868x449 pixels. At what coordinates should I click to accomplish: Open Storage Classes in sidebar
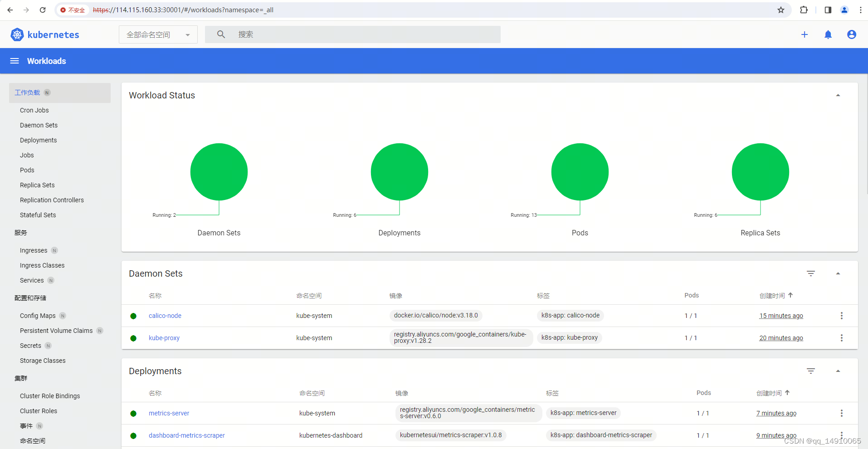43,361
